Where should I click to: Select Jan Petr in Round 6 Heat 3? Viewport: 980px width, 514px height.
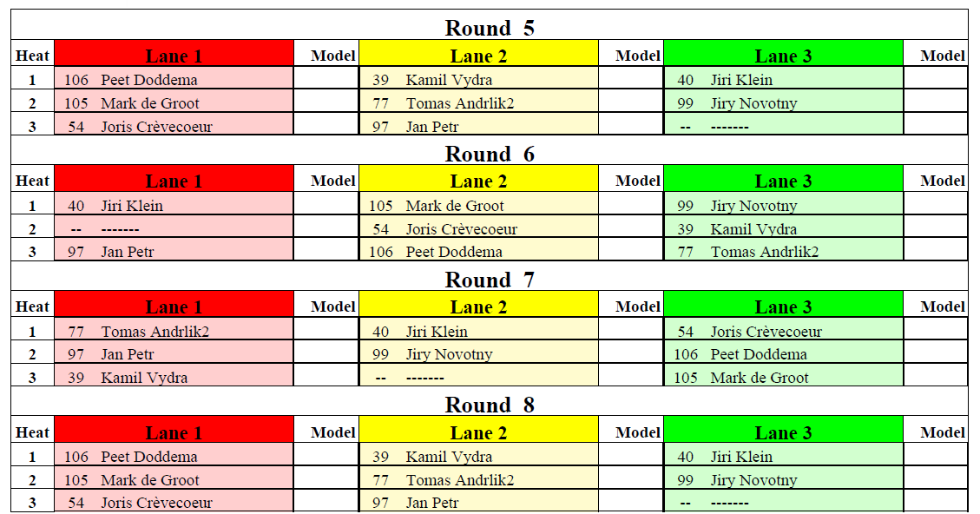(127, 252)
